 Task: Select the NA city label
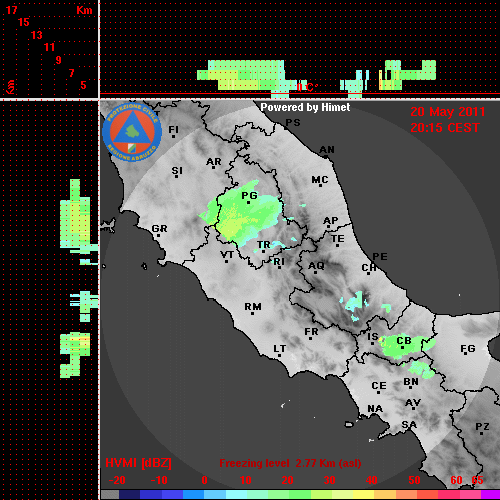pos(375,409)
